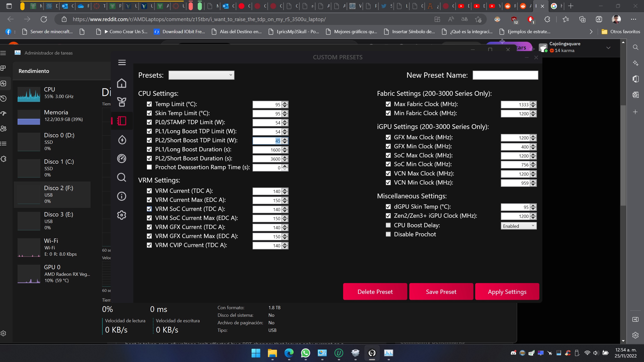
Task: Open the settings gear icon in the sidebar
Action: point(122,215)
